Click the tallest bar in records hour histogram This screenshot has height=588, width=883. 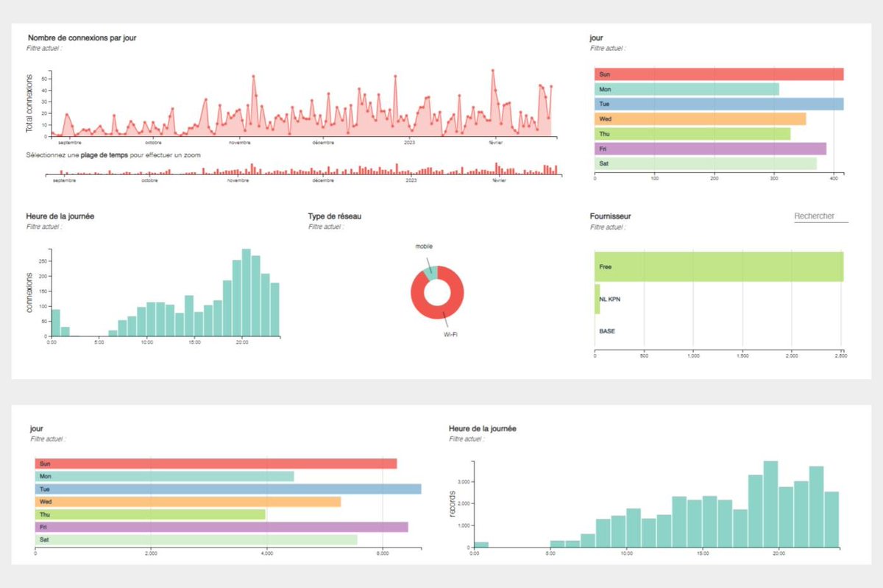[x=770, y=505]
